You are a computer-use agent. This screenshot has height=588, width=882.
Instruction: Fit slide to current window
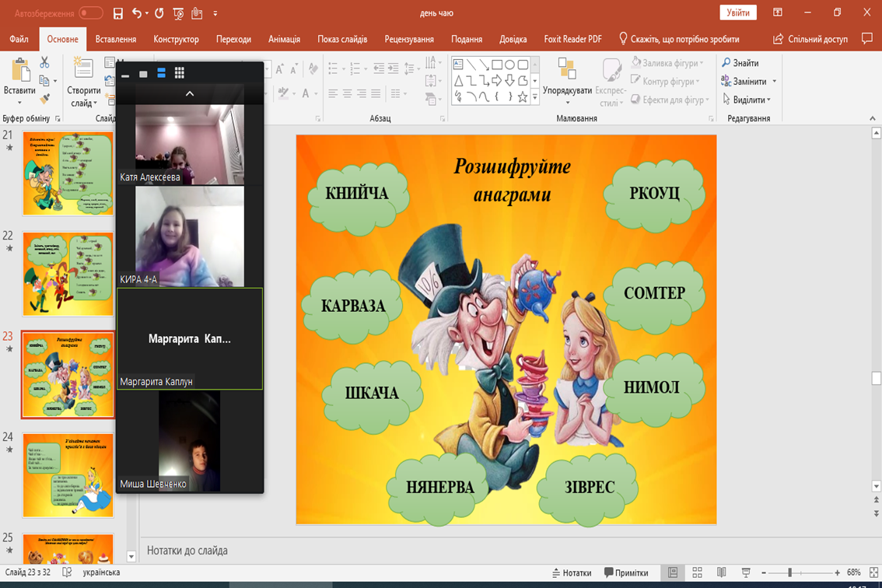coord(873,572)
